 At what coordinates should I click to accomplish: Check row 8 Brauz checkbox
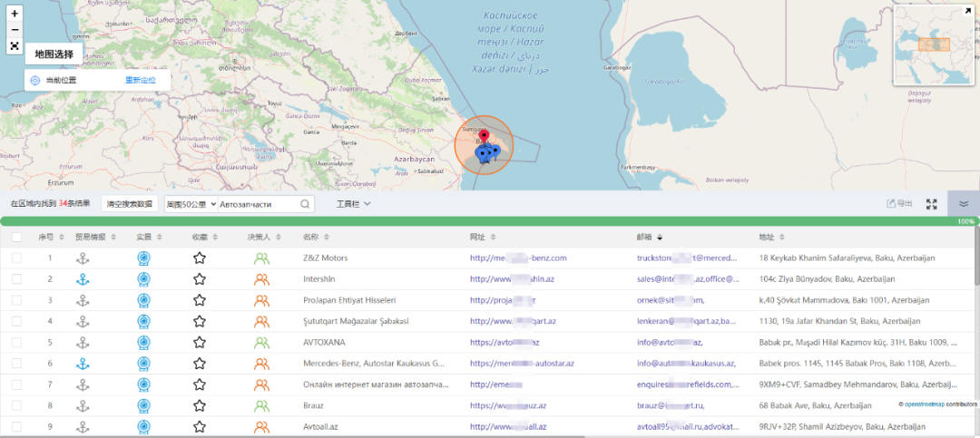[x=17, y=405]
